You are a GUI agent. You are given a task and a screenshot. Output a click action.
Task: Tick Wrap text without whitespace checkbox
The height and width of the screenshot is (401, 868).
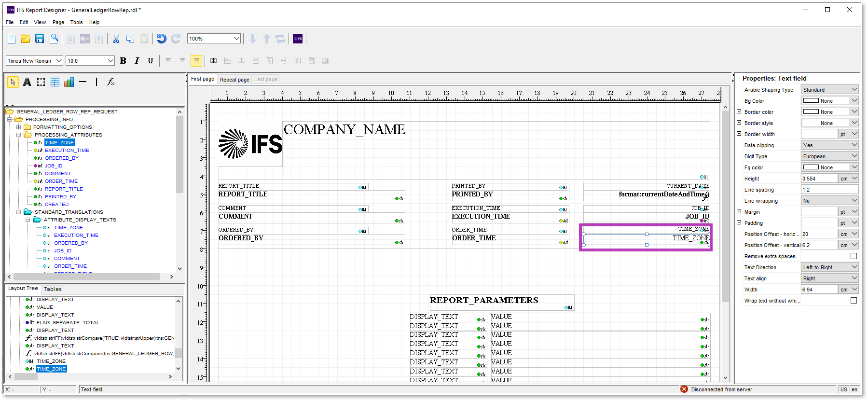tap(854, 301)
